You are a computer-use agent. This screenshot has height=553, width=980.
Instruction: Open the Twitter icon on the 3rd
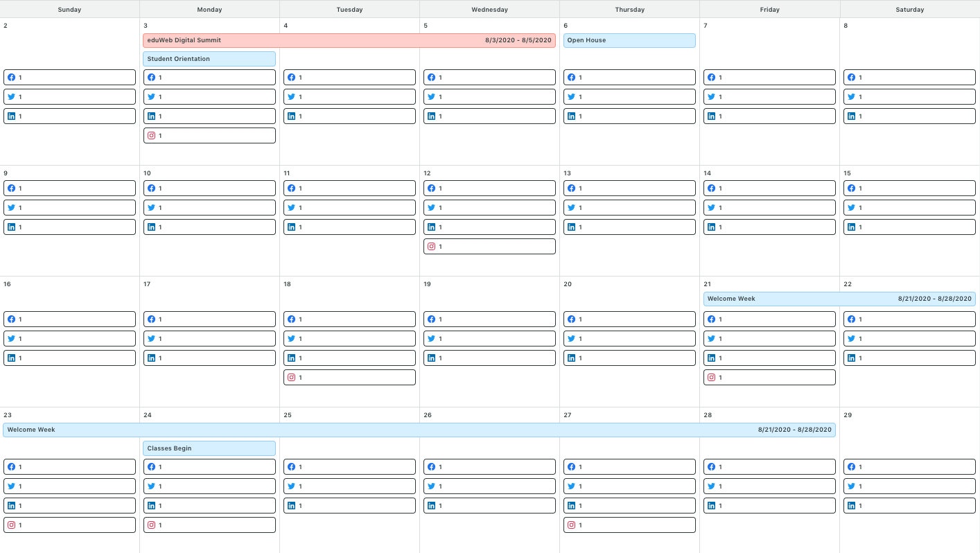[151, 97]
